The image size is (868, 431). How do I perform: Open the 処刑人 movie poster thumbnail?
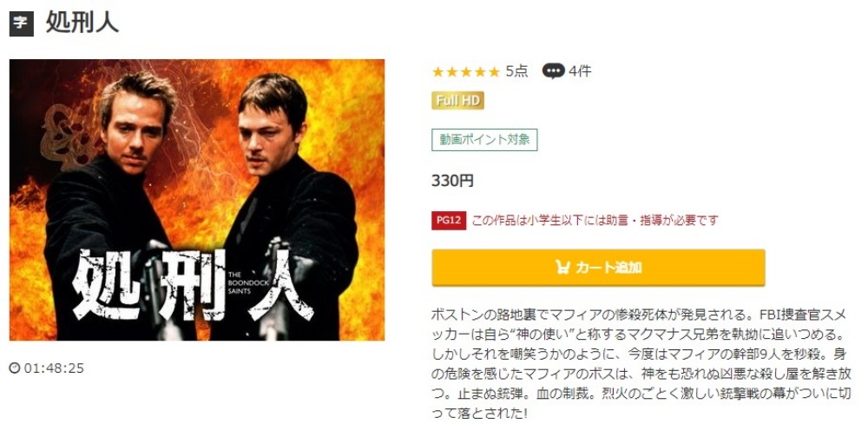click(197, 200)
